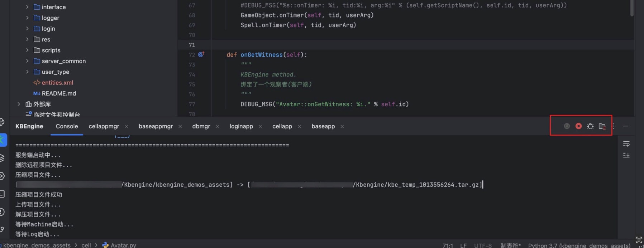Click the Python 3.7 interpreter selector
644x248 pixels.
(x=579, y=245)
